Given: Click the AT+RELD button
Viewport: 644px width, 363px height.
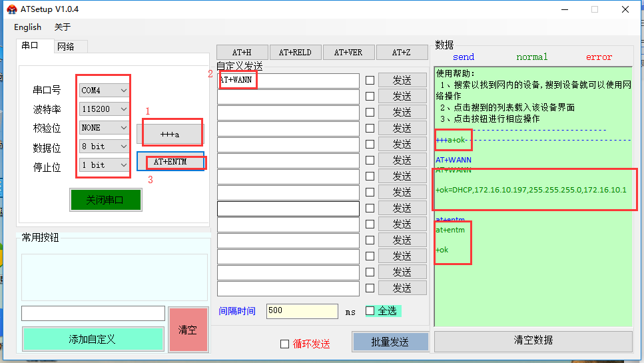Looking at the screenshot, I should coord(295,53).
